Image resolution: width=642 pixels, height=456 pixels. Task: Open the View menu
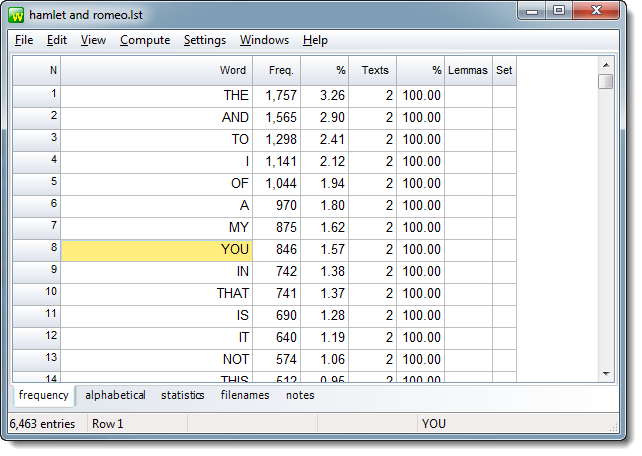point(93,40)
